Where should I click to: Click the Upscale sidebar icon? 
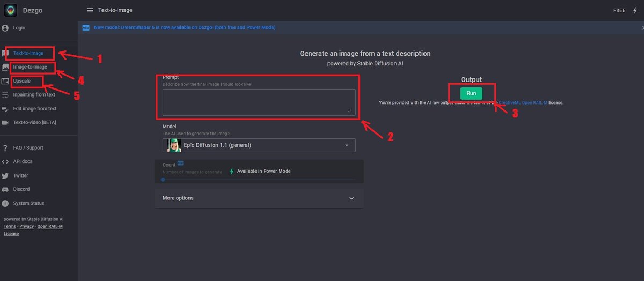5,81
